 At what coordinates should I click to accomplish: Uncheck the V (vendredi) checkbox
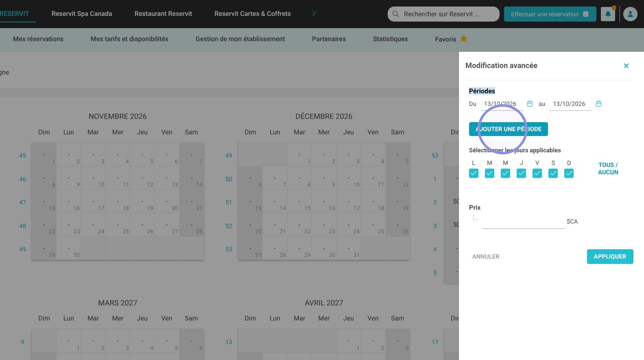coord(537,173)
